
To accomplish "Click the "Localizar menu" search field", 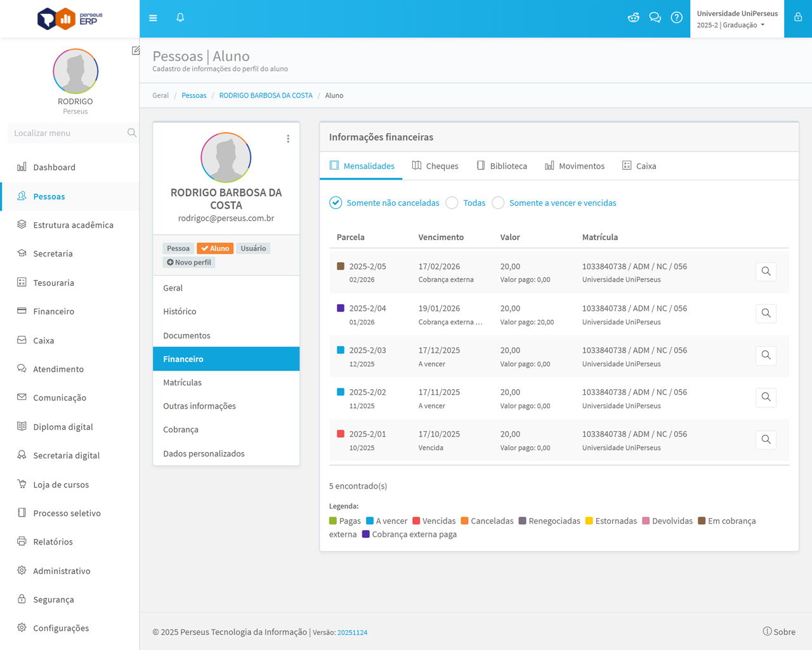I will coord(67,133).
